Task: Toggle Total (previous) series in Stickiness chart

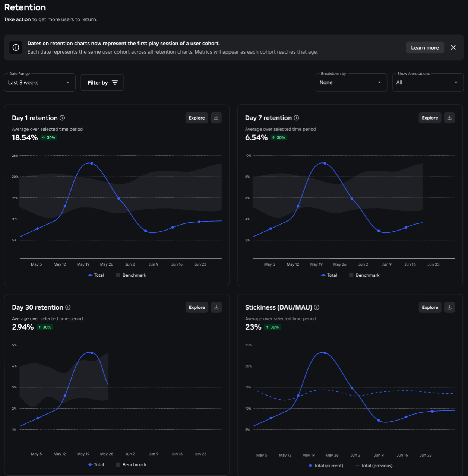Action: pyautogui.click(x=374, y=466)
